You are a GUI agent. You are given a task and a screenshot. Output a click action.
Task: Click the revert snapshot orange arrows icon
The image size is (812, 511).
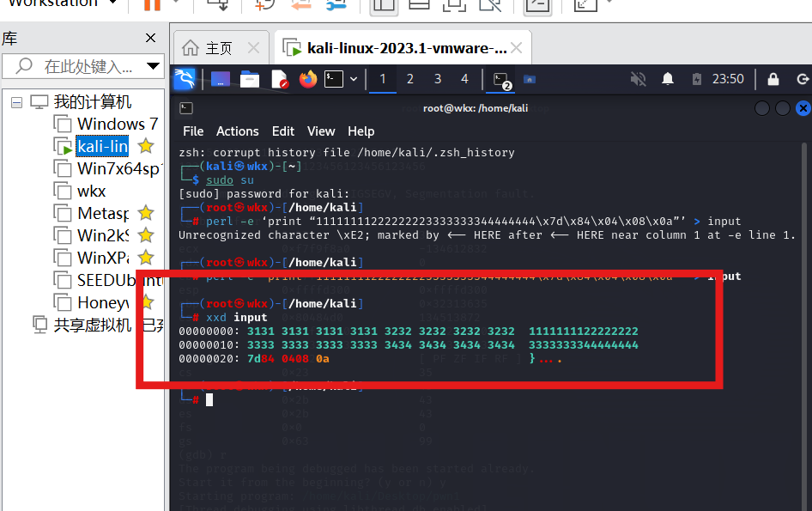(x=301, y=4)
